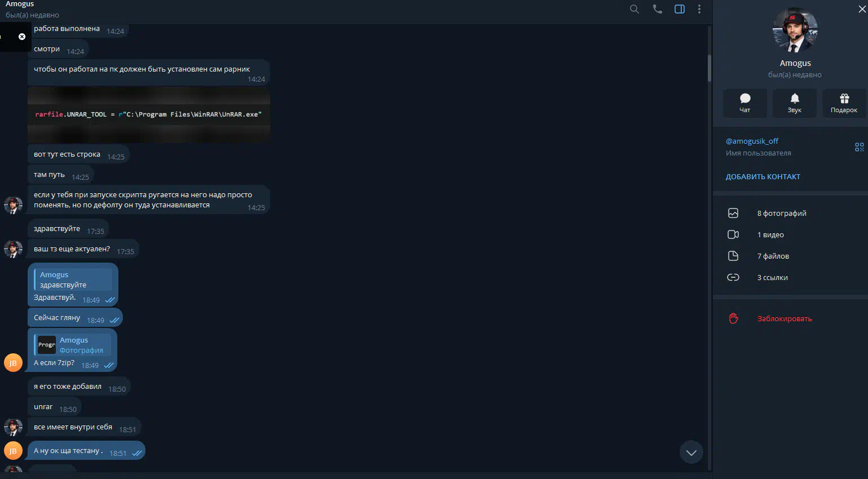Click the quoted Фотография reply preview

pos(73,345)
